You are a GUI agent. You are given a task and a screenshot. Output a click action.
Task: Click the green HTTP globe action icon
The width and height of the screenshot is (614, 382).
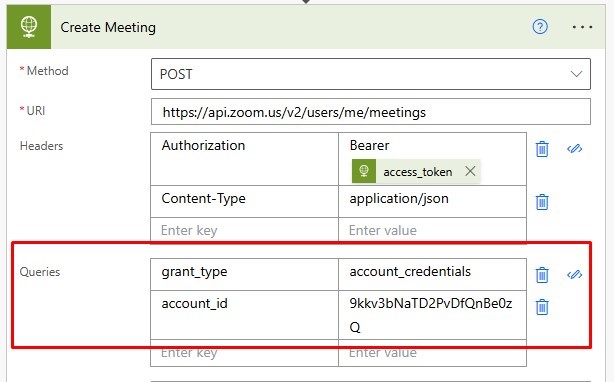point(29,27)
